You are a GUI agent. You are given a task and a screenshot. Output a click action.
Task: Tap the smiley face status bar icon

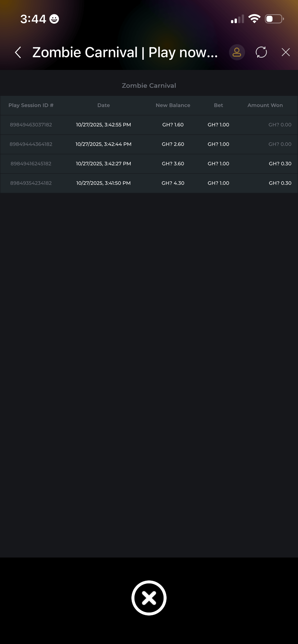click(54, 19)
